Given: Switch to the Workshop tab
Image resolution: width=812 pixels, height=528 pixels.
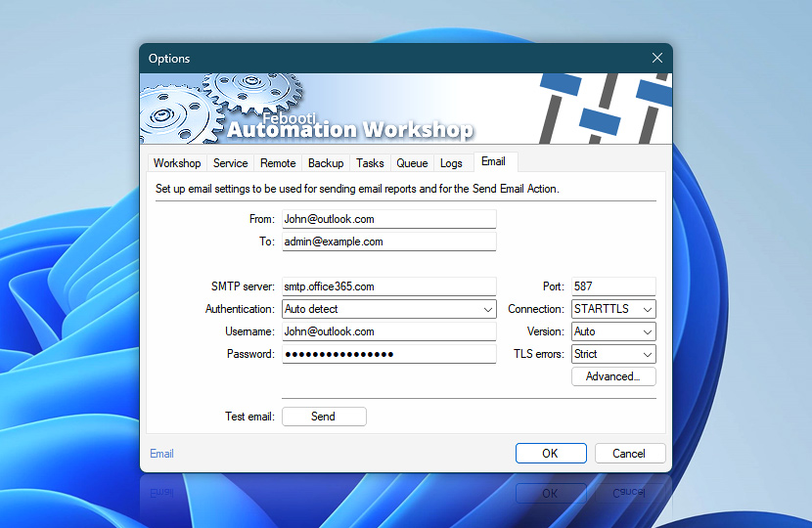Looking at the screenshot, I should 177,163.
